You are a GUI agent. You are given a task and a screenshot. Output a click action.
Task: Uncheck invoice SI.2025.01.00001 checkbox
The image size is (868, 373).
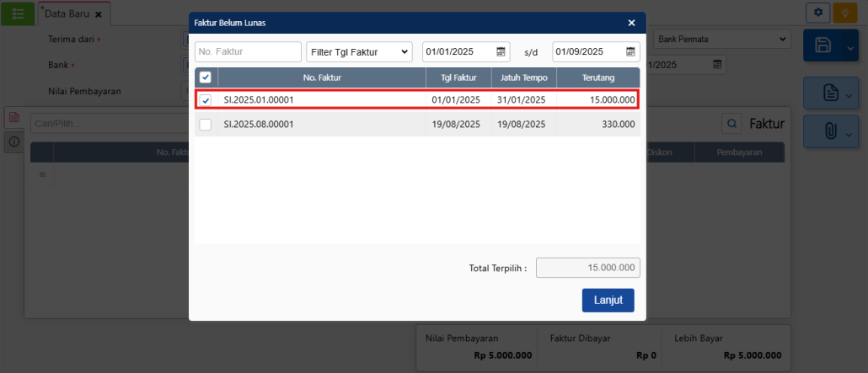[x=206, y=100]
